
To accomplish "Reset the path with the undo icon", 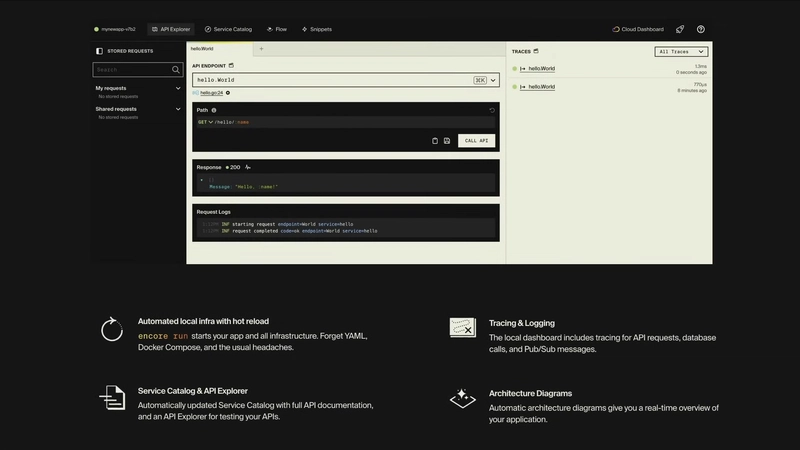I will coord(492,110).
